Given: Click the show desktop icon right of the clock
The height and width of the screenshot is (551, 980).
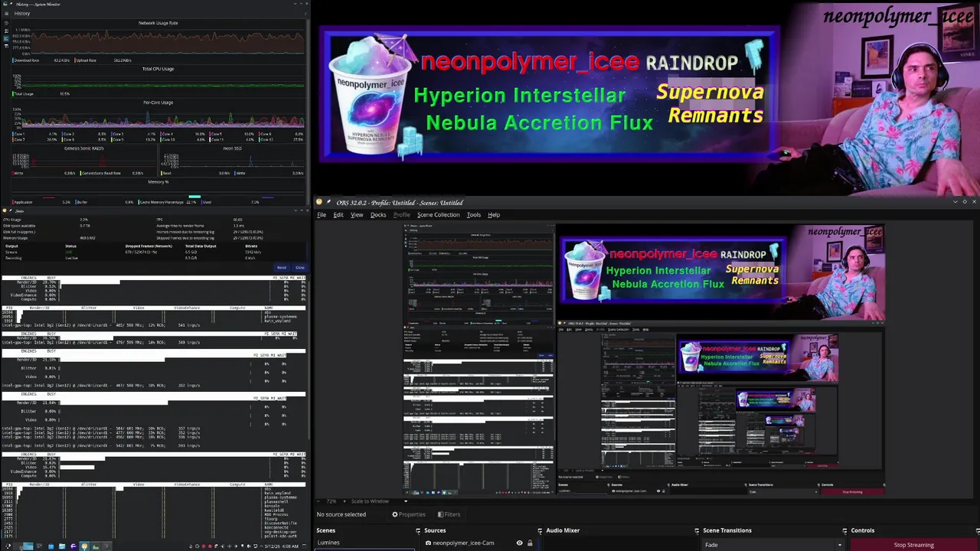Looking at the screenshot, I should tap(304, 546).
